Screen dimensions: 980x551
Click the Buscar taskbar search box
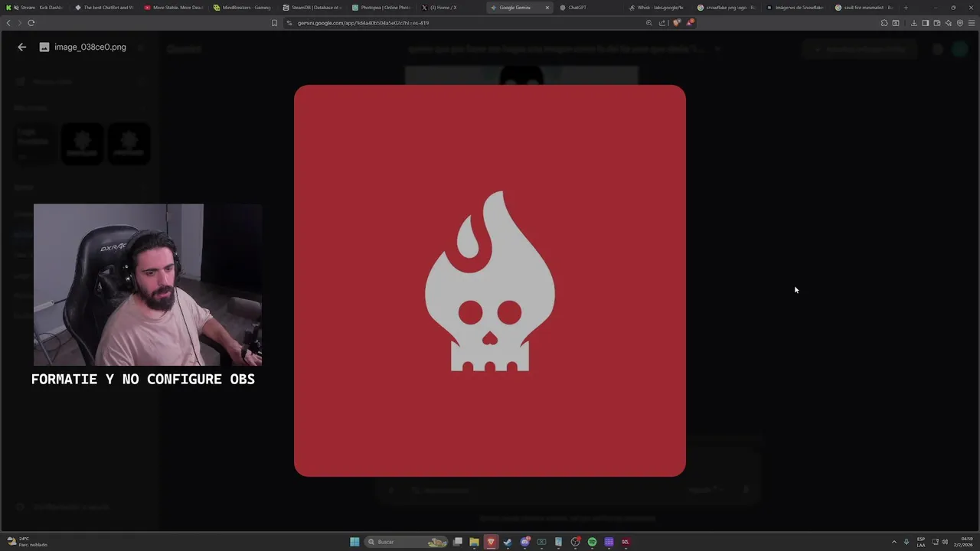pos(406,542)
